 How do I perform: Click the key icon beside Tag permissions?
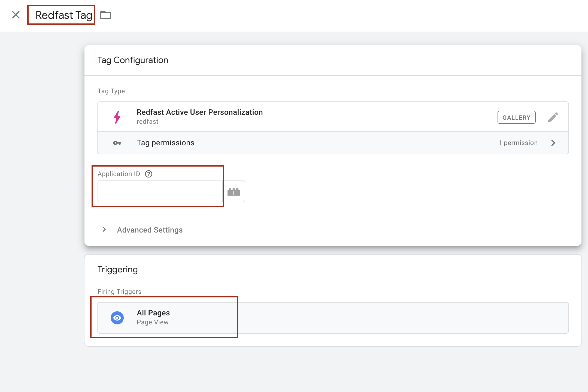click(117, 143)
